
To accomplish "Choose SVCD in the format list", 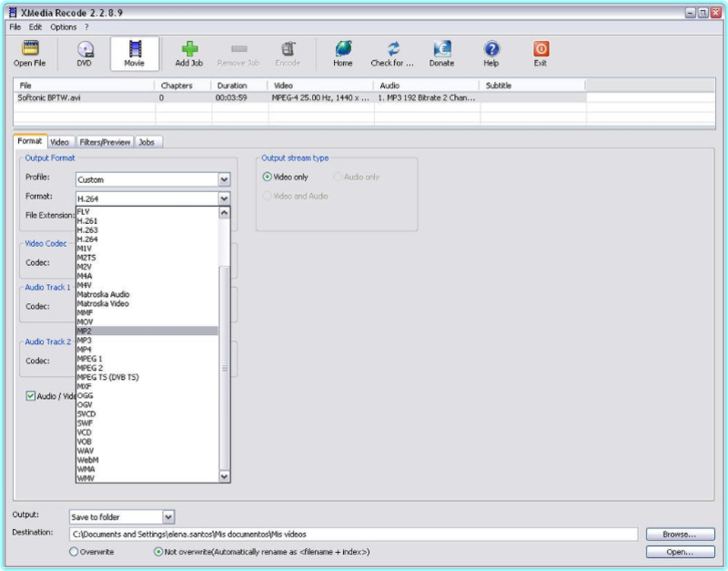I will click(x=147, y=414).
